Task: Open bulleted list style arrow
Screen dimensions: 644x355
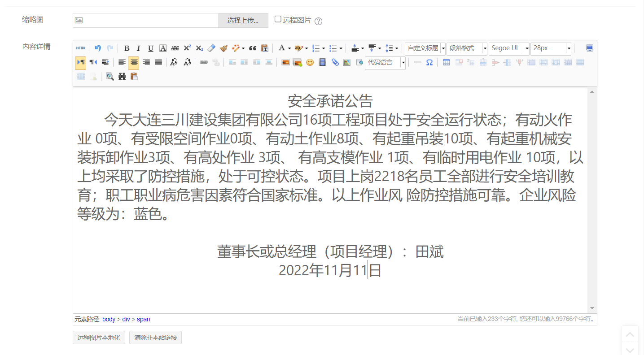Action: tap(341, 48)
